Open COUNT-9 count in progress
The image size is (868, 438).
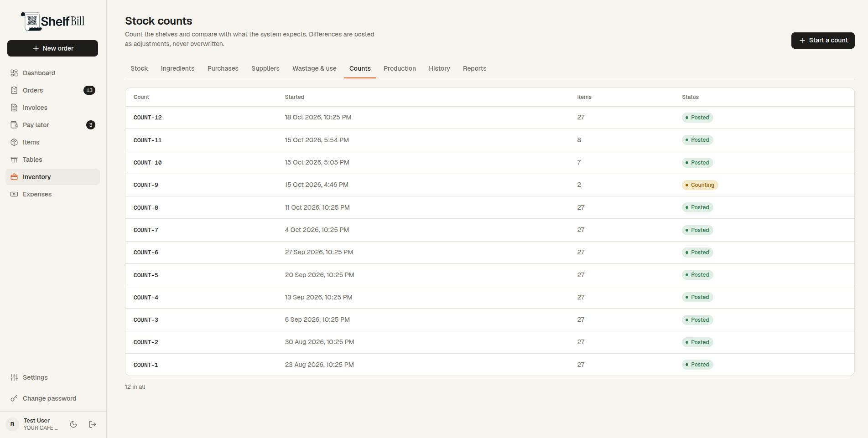click(x=489, y=185)
